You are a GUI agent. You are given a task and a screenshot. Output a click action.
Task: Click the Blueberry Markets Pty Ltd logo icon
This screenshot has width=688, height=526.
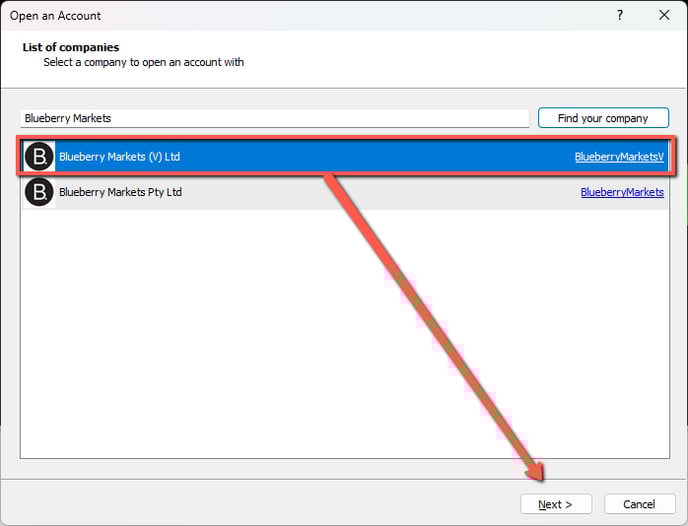(x=39, y=192)
